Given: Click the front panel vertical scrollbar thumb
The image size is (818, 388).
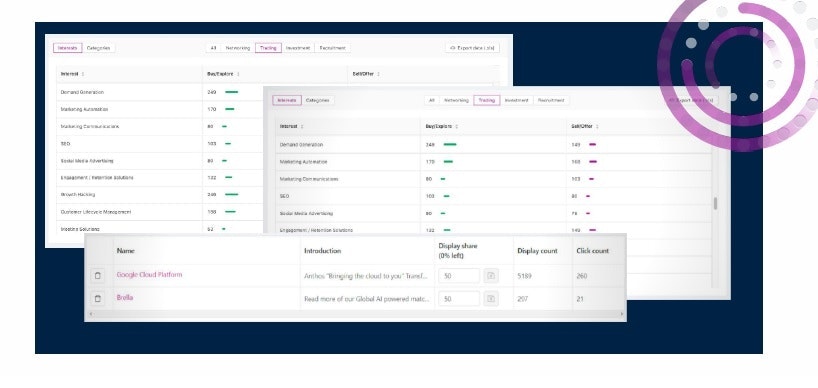Looking at the screenshot, I should point(715,204).
